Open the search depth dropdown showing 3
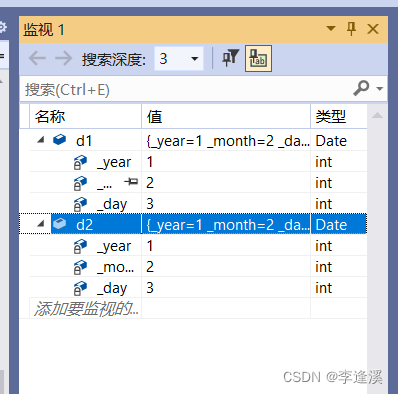 (x=179, y=59)
